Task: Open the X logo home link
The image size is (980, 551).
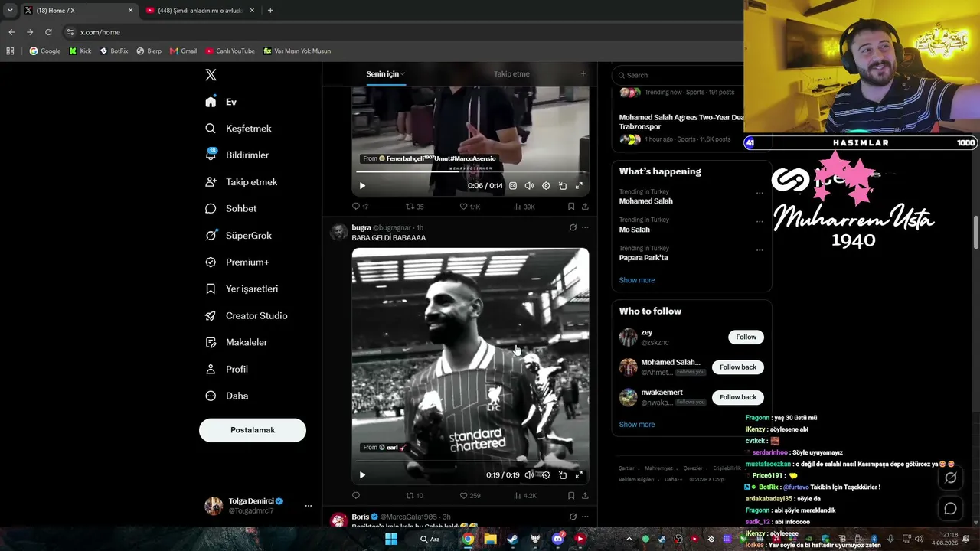Action: point(211,75)
